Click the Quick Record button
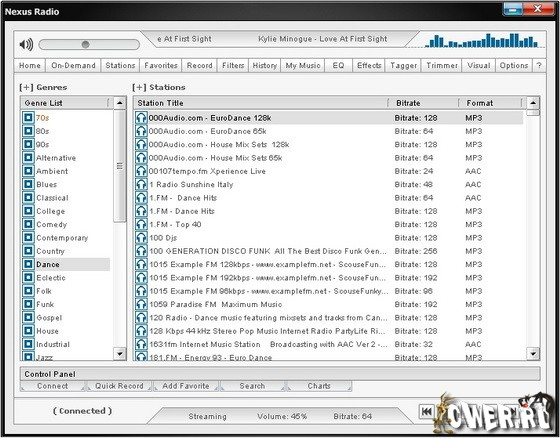The height and width of the screenshot is (438, 560). (119, 386)
